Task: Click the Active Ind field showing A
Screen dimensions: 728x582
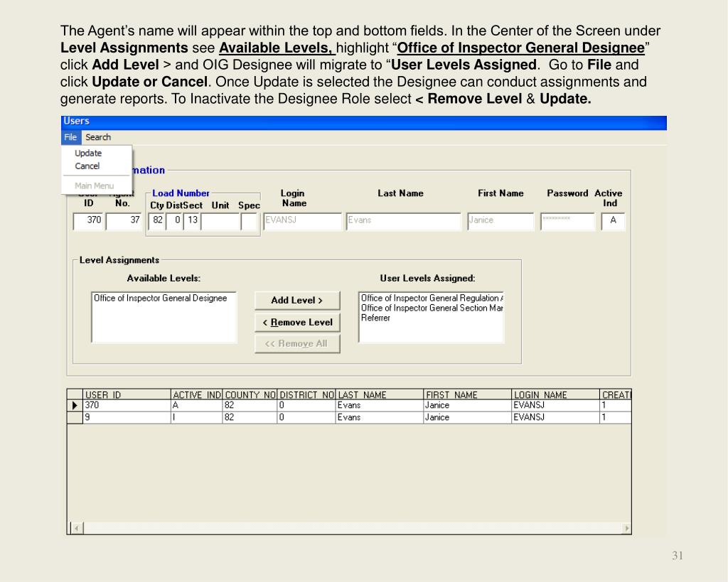Action: coord(613,221)
